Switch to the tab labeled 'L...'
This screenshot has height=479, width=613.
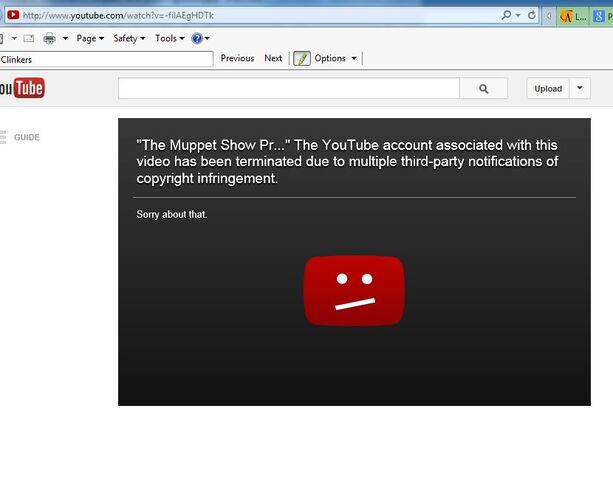[573, 16]
